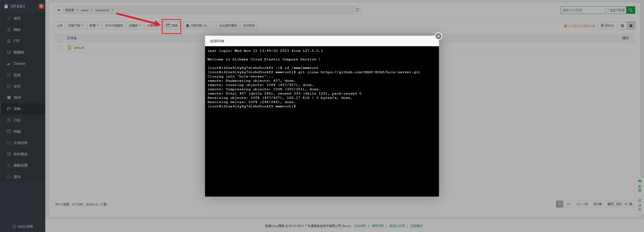Click the 退出 logout icon in sidebar

[x=9, y=177]
